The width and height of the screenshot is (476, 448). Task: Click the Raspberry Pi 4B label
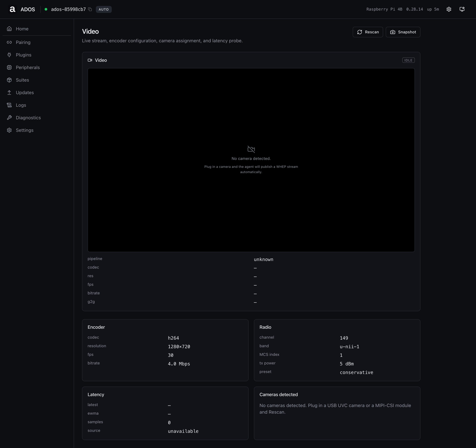tap(384, 9)
